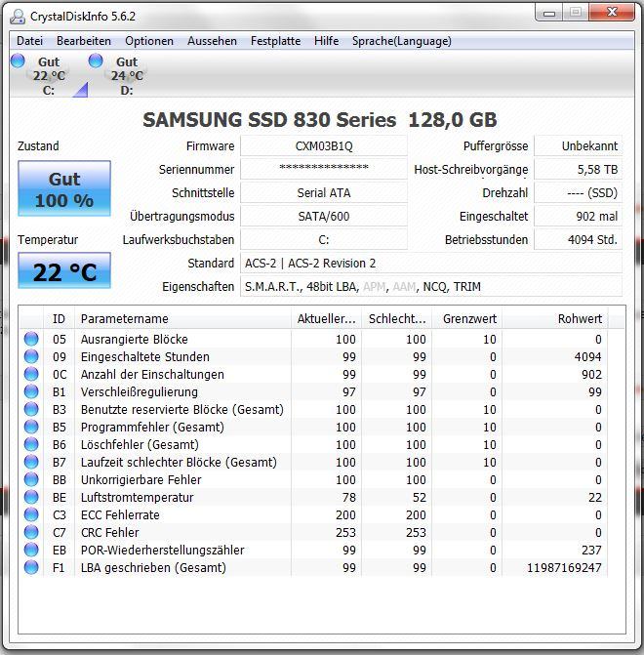
Task: Click status orb of Verschleißregulierung row
Action: 31,391
